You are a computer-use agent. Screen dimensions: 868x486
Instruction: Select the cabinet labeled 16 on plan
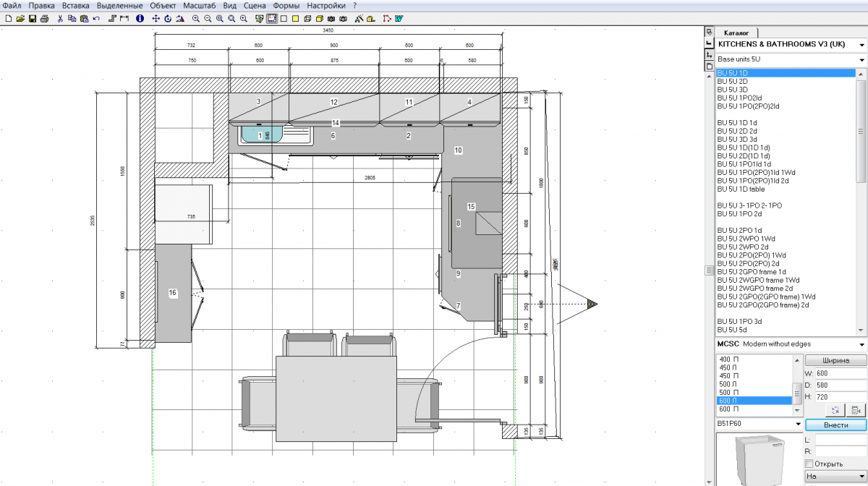point(172,293)
